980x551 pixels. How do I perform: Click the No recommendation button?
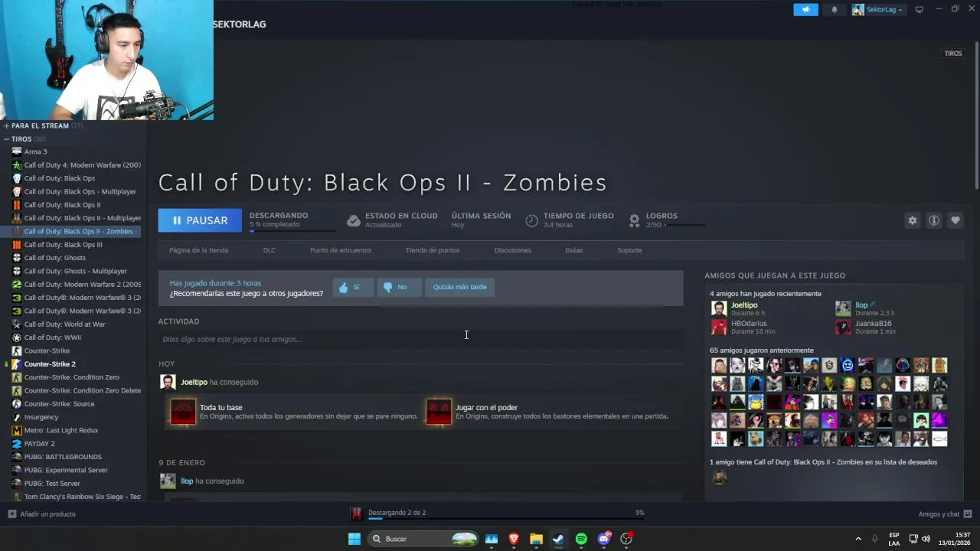tap(399, 287)
